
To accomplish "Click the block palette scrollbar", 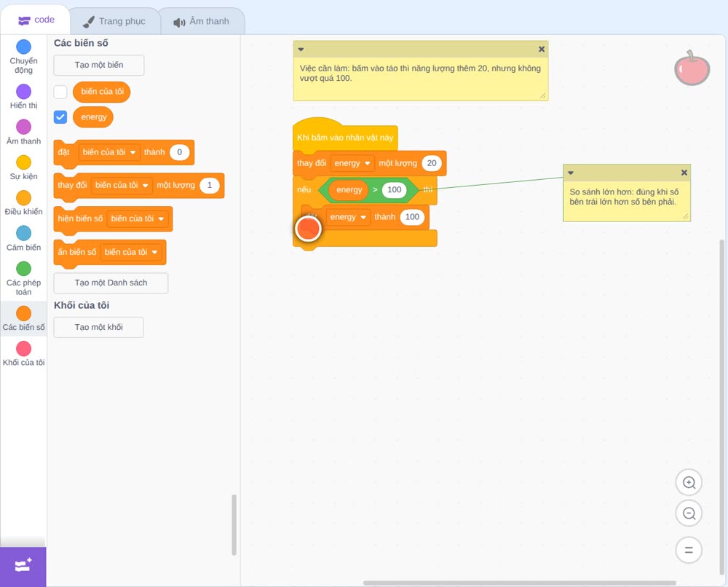I will (234, 525).
